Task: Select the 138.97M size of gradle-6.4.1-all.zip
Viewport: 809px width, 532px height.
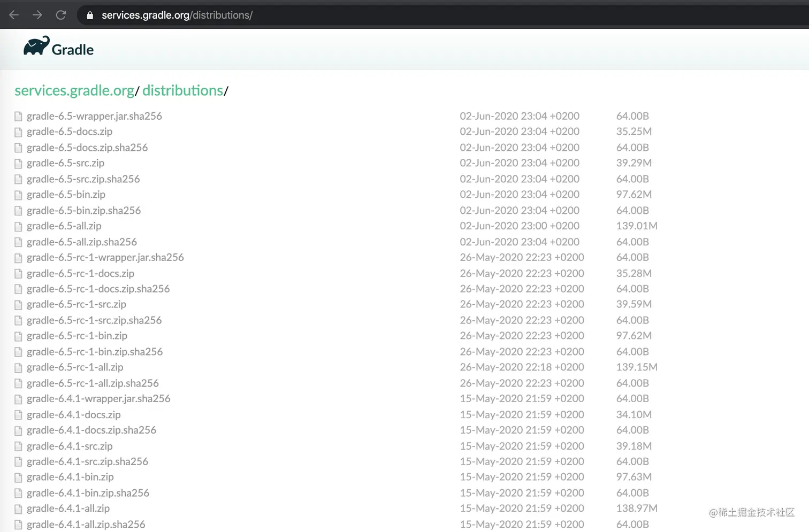Action: click(637, 508)
